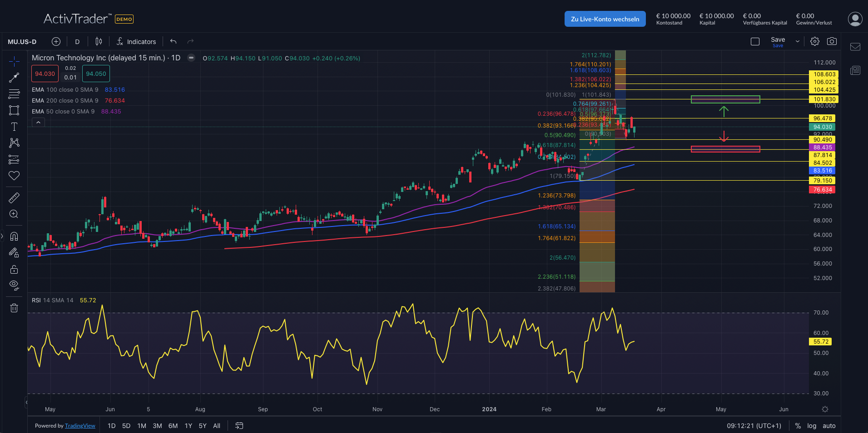Lock all drawings on the chart
Screen dimensions: 868x433
click(x=14, y=269)
